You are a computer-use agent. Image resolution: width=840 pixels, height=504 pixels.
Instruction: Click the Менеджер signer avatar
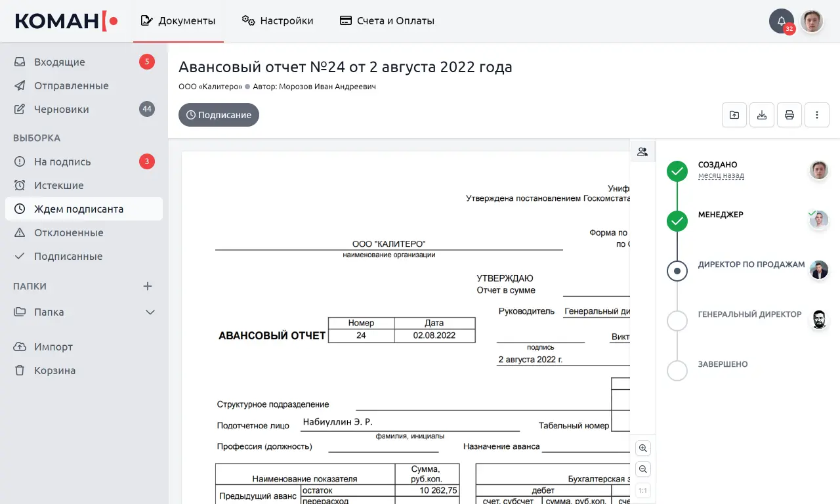818,220
